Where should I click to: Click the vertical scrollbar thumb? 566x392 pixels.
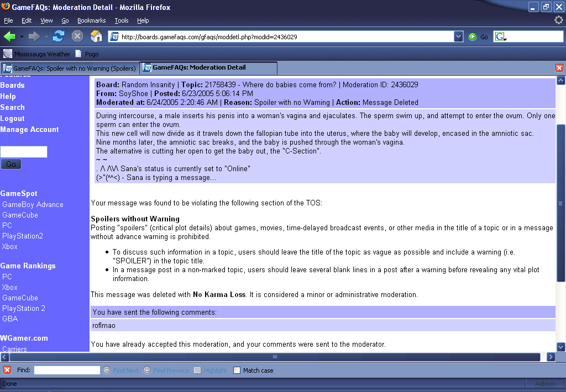pos(560,203)
